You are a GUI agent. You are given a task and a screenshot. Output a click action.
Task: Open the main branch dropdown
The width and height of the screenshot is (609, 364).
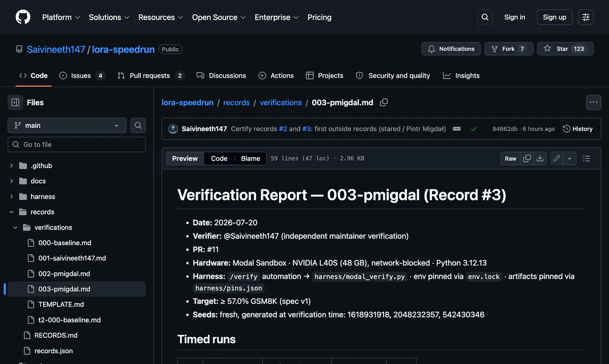67,126
